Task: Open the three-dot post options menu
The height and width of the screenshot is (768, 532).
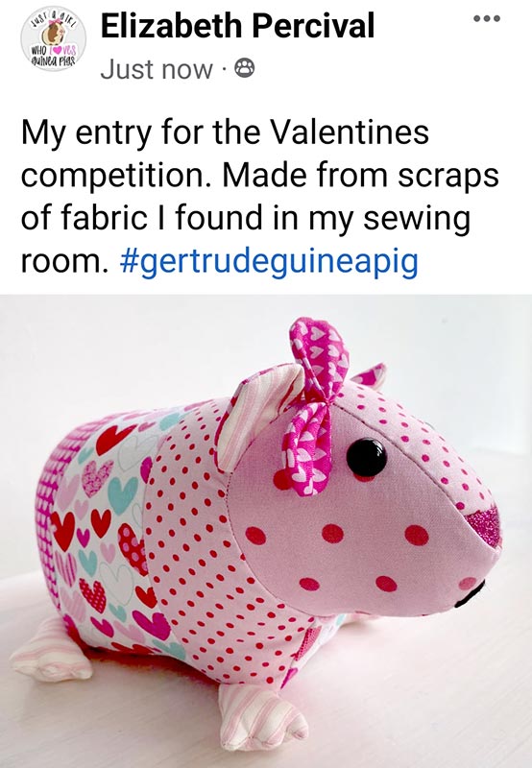Action: pyautogui.click(x=487, y=18)
